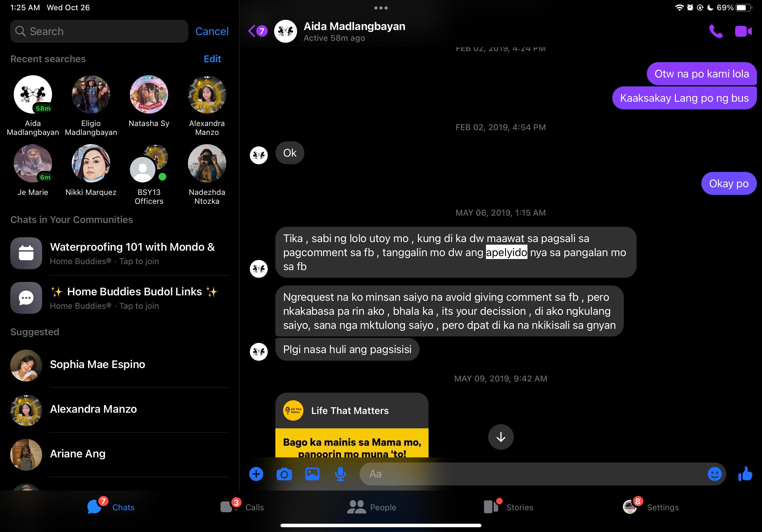Edit the recent searches list
Viewport: 762px width, 532px height.
[x=212, y=59]
